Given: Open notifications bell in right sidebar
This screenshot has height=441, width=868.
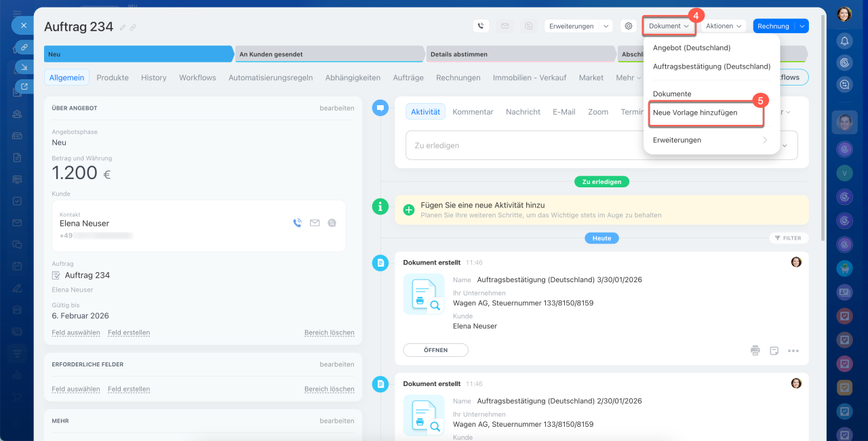Looking at the screenshot, I should 844,41.
